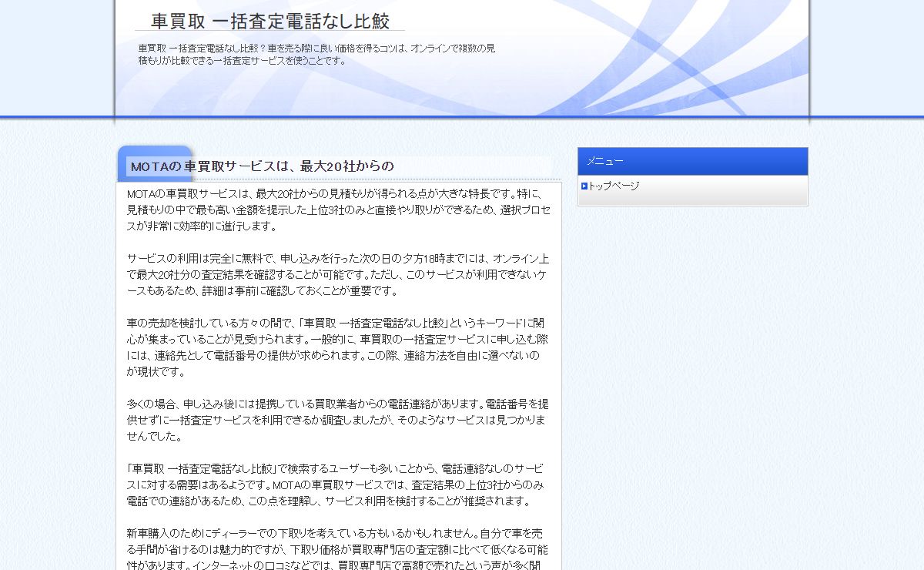This screenshot has width=924, height=570.
Task: Click paragraph starting サービスの利用は完全に無料で
Action: tap(338, 275)
